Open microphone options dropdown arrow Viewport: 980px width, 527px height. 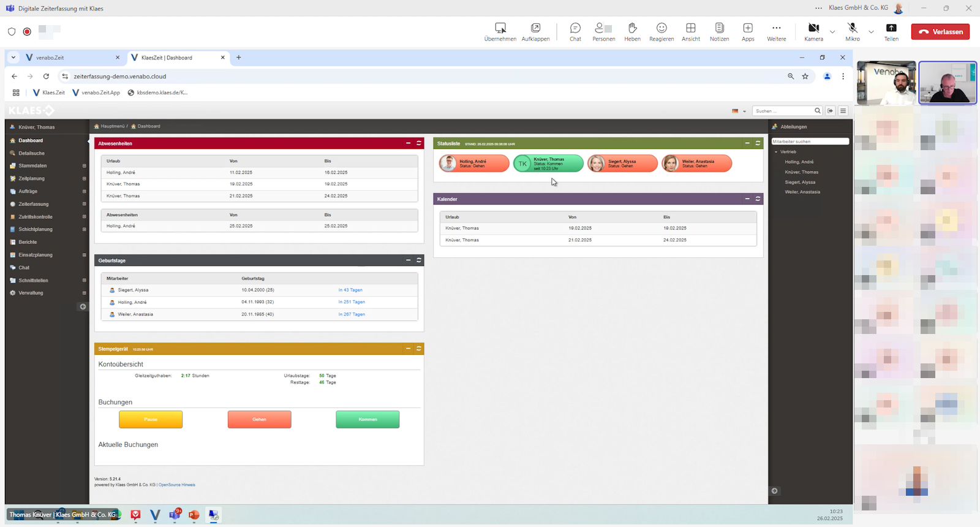click(871, 32)
